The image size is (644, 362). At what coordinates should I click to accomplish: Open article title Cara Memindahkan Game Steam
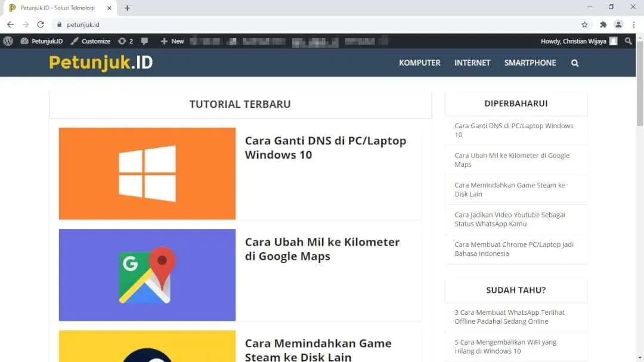pyautogui.click(x=318, y=349)
